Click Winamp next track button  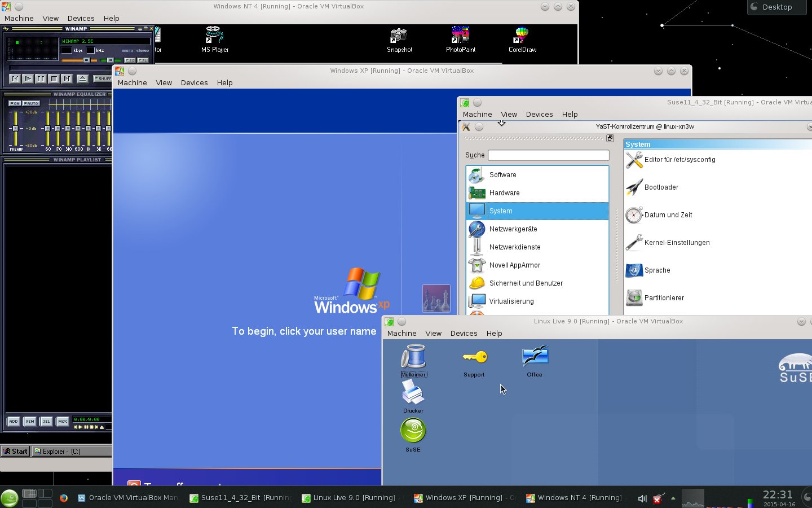(x=67, y=78)
